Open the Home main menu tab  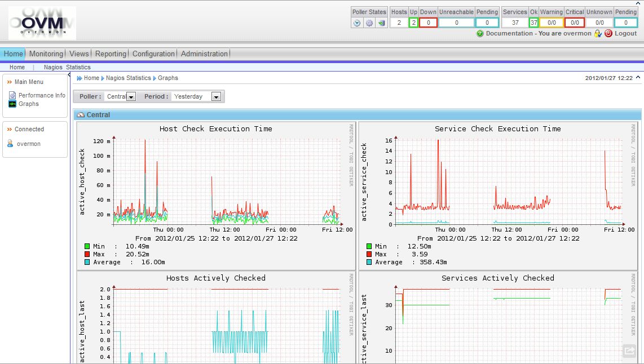coord(13,54)
